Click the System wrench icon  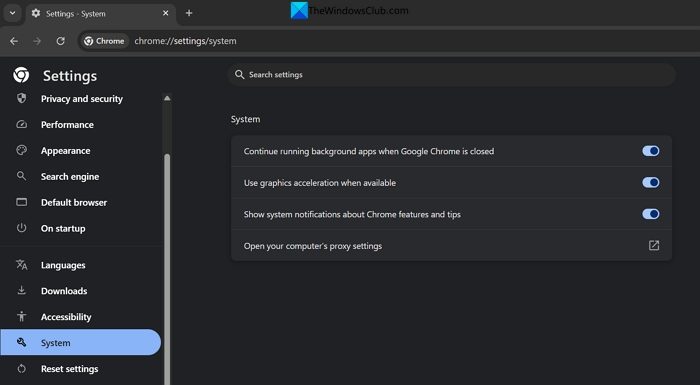point(21,342)
